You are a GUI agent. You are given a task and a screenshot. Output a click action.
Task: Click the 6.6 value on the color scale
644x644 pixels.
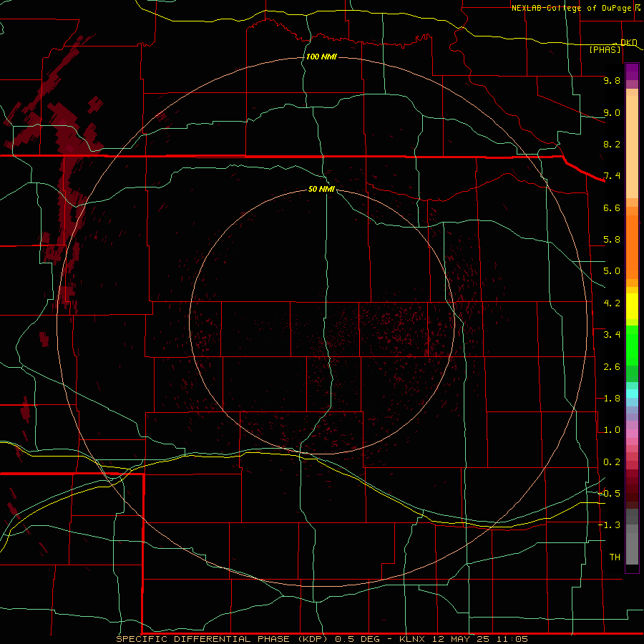[612, 208]
